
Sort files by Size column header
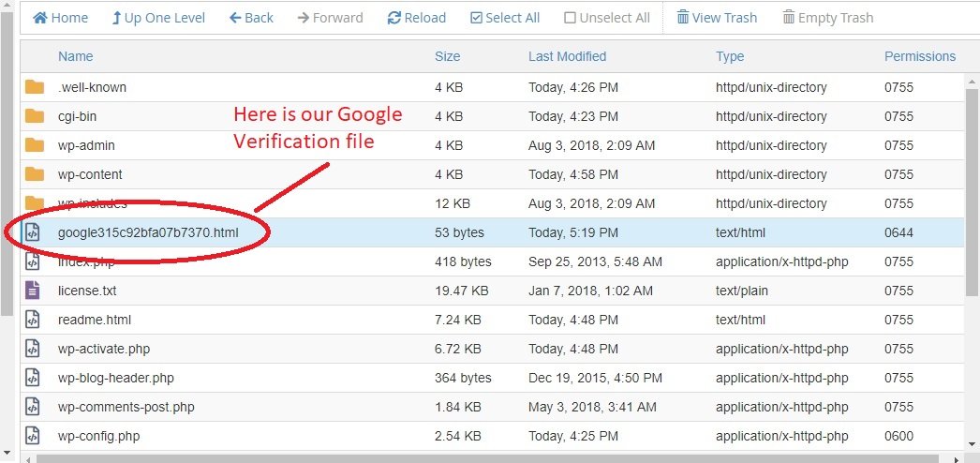click(448, 56)
